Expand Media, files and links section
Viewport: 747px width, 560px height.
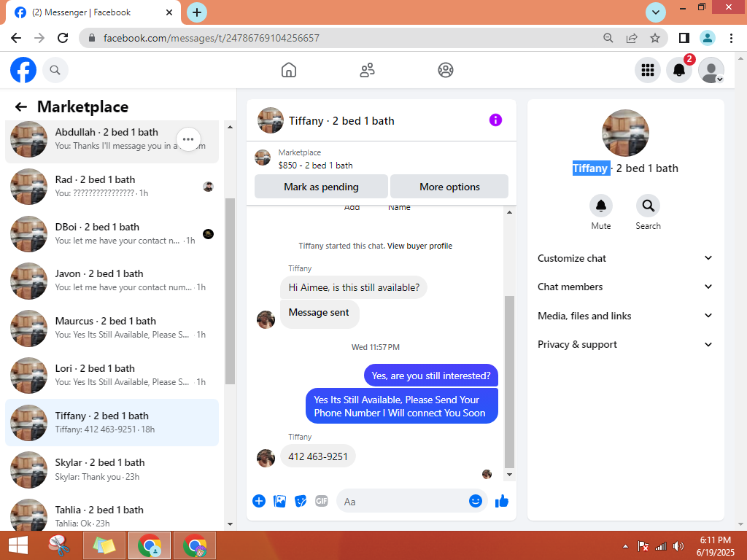625,316
